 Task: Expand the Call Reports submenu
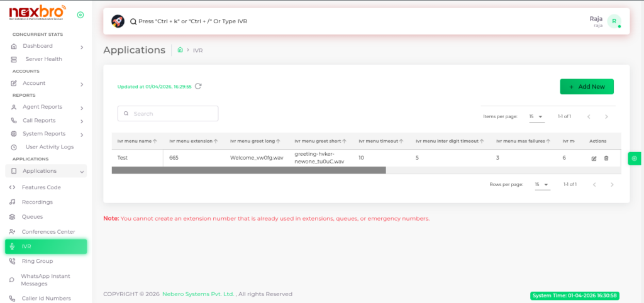click(82, 121)
